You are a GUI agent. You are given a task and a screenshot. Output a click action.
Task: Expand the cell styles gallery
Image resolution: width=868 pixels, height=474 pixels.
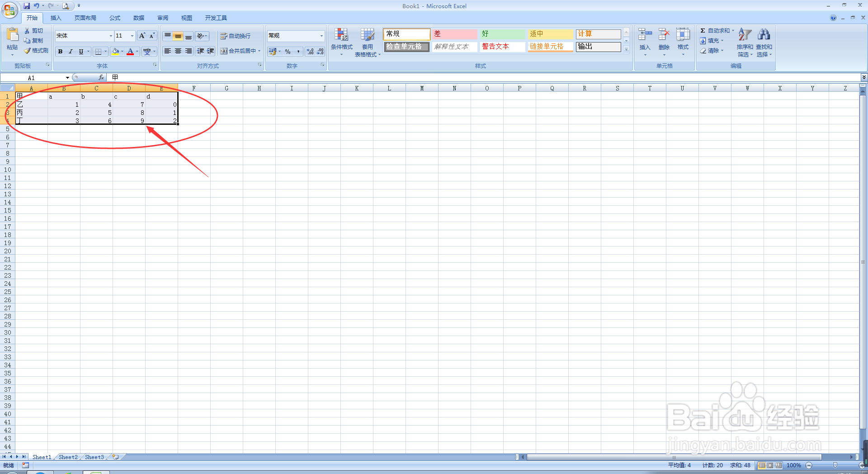(x=626, y=50)
